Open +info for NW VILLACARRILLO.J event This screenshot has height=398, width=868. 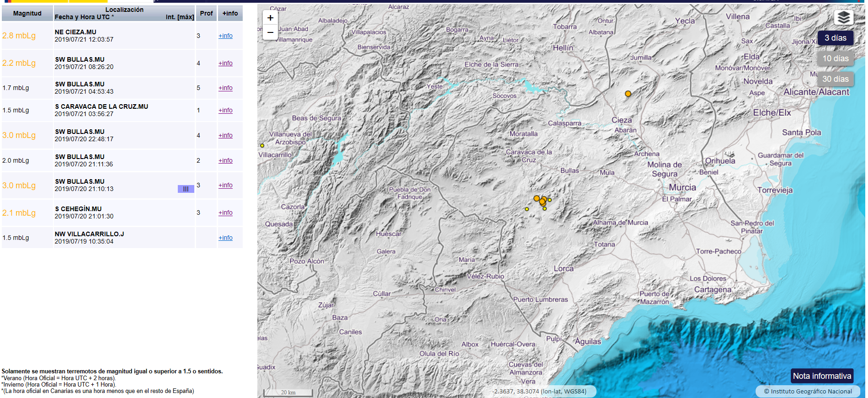[x=225, y=238]
